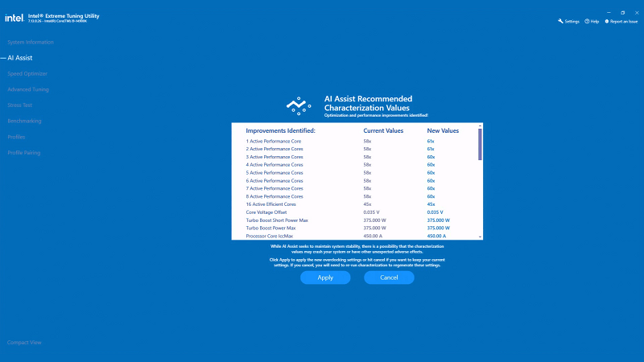The width and height of the screenshot is (644, 362).
Task: Click the Settings label in header
Action: 572,22
